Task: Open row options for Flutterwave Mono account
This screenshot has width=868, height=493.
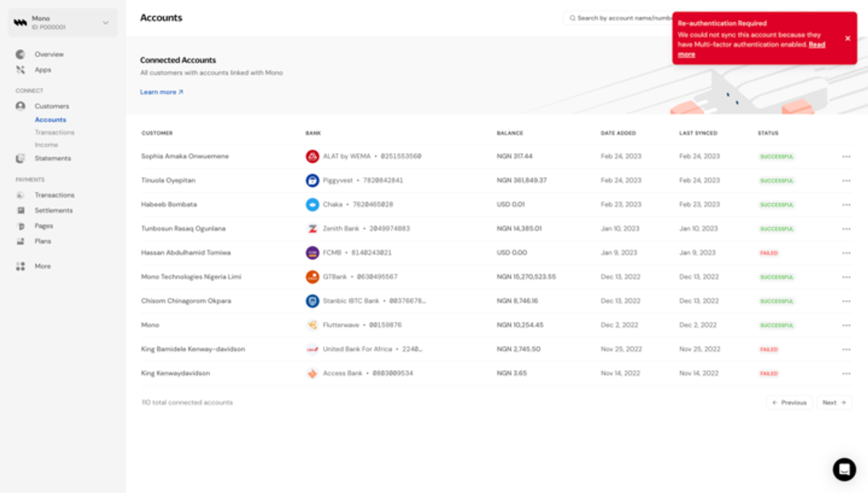Action: click(x=846, y=325)
